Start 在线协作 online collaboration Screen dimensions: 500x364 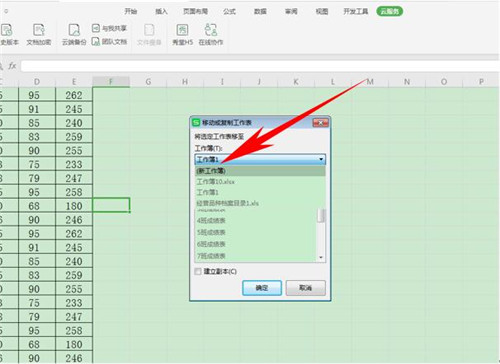pyautogui.click(x=211, y=34)
